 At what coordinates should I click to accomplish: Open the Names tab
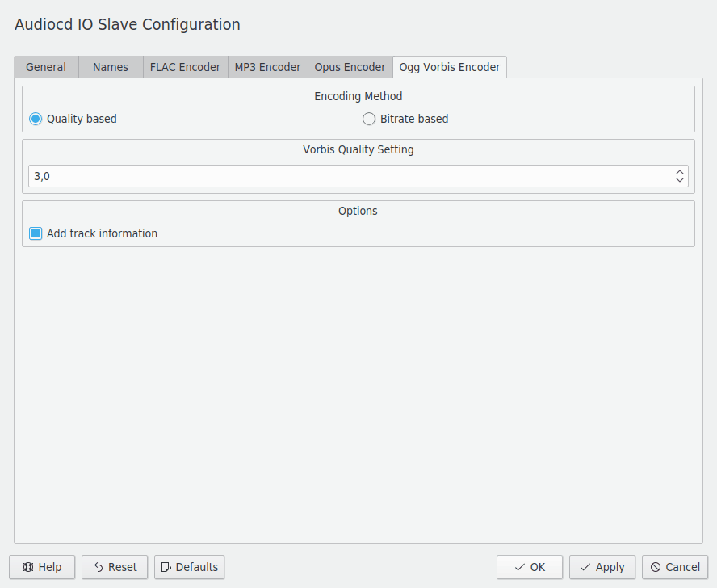pyautogui.click(x=110, y=67)
